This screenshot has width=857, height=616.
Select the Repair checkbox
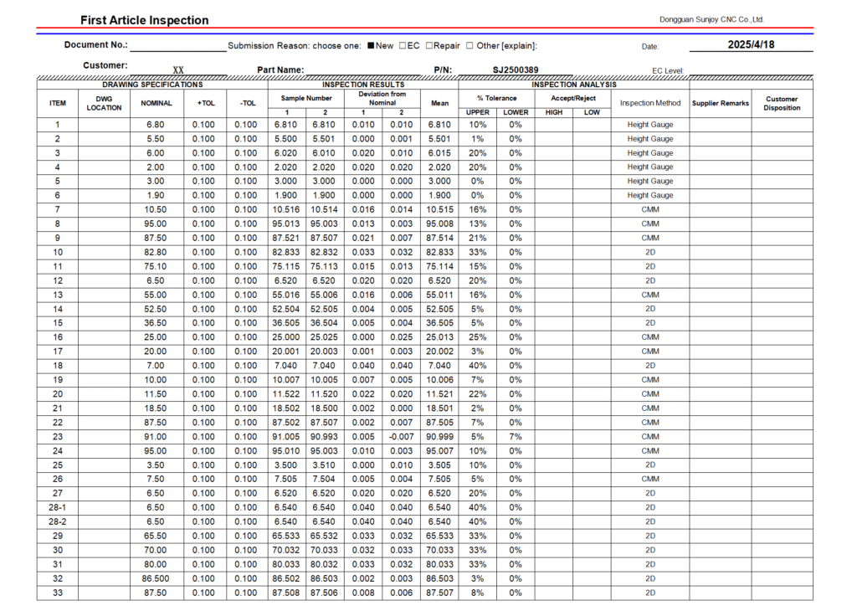pyautogui.click(x=429, y=46)
